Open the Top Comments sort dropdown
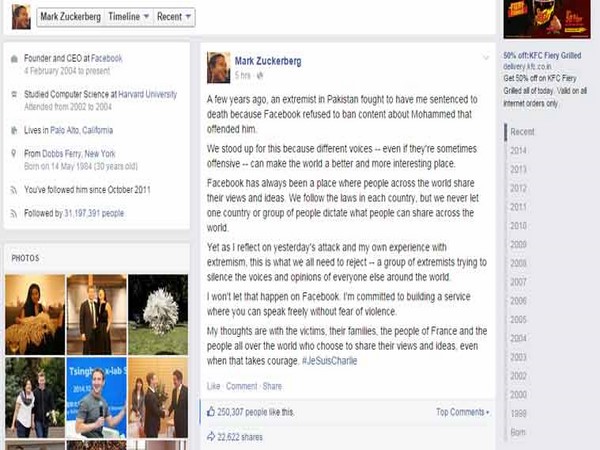 [x=463, y=412]
